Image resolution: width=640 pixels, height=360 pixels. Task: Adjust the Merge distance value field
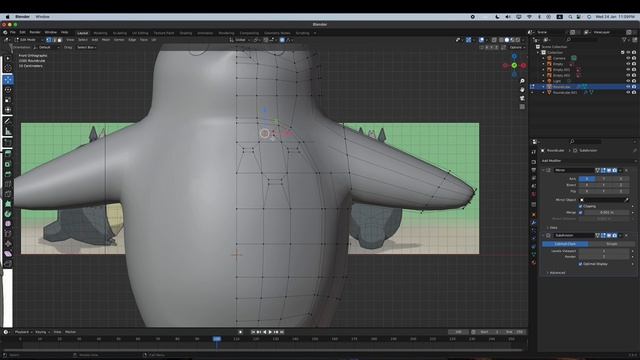(607, 212)
